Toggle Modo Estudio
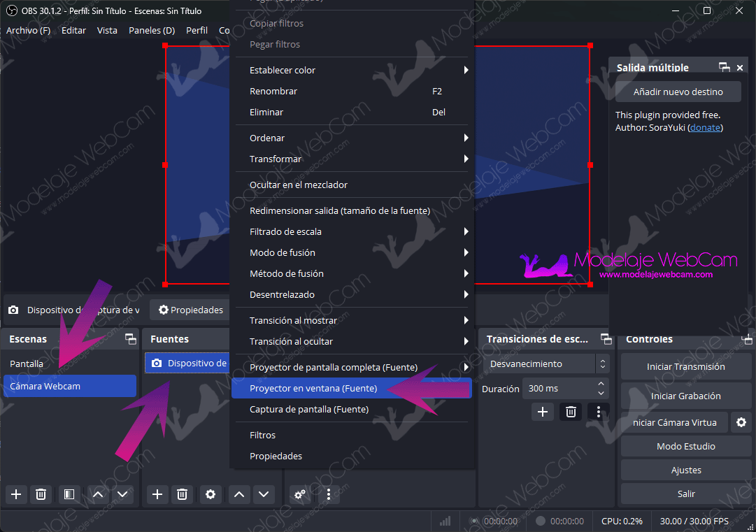The width and height of the screenshot is (756, 532). pos(685,446)
